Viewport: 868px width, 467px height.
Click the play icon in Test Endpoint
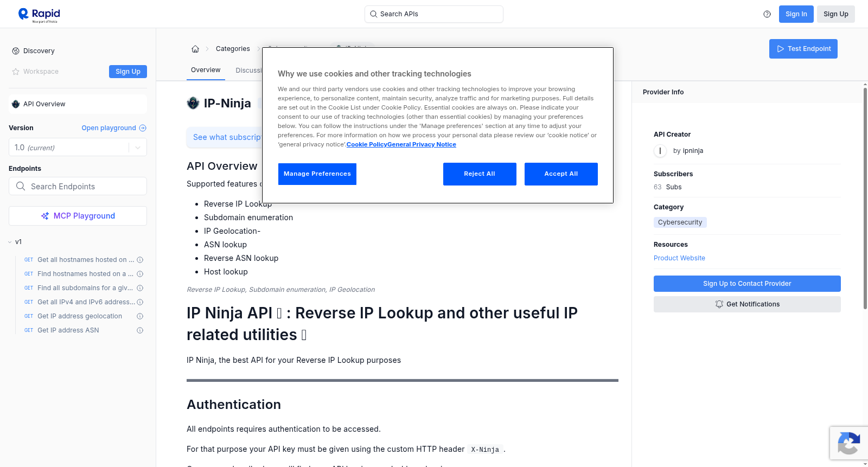(x=781, y=49)
